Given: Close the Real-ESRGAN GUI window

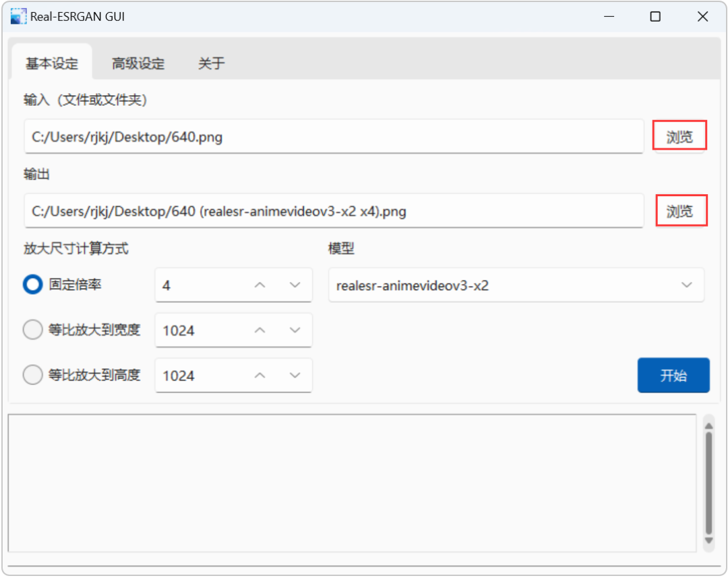Looking at the screenshot, I should tap(702, 17).
